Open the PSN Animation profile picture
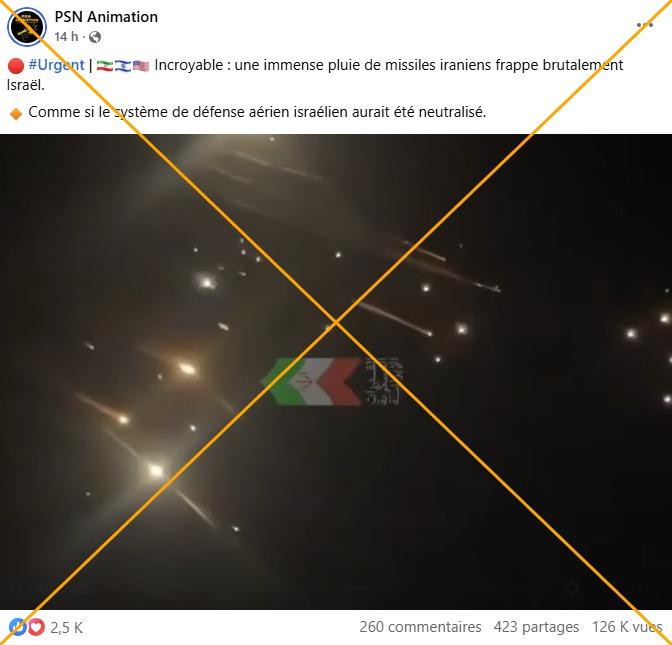The height and width of the screenshot is (645, 672). [x=27, y=27]
